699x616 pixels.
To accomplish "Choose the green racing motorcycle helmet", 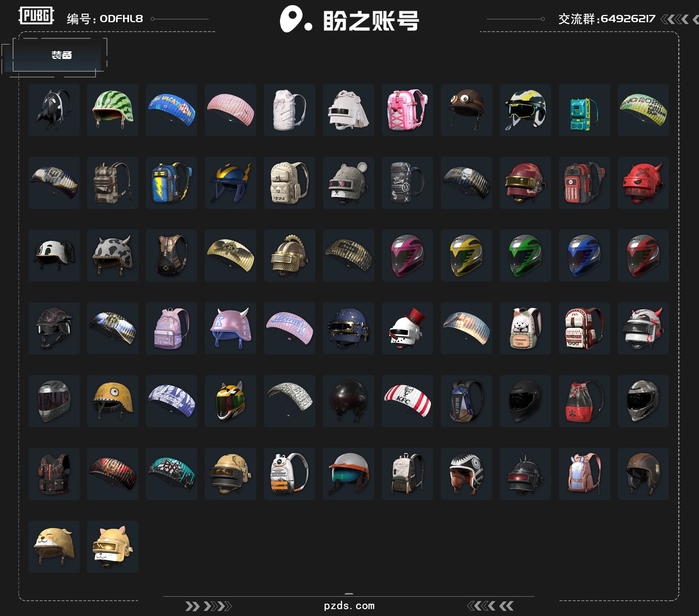I will (525, 255).
